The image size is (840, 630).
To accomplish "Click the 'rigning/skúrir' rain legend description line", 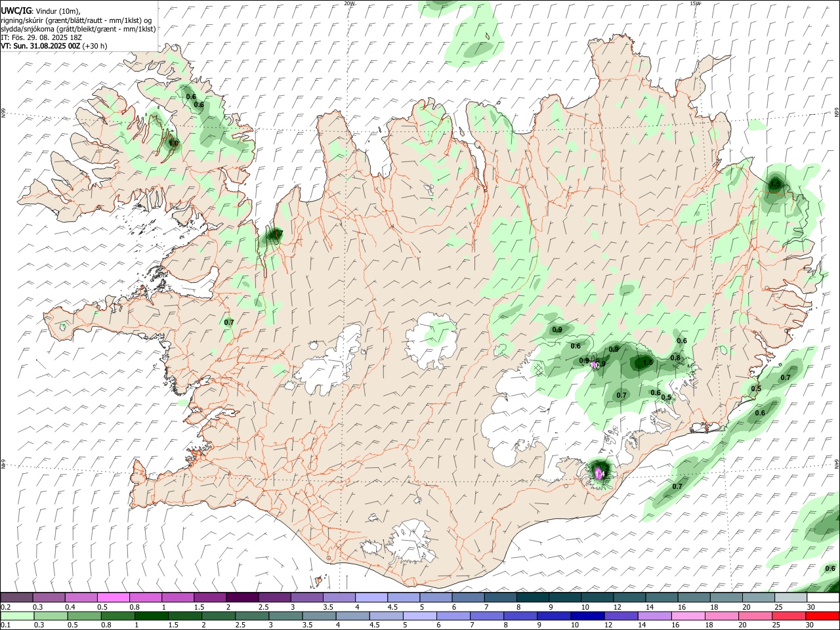I will 76,20.
